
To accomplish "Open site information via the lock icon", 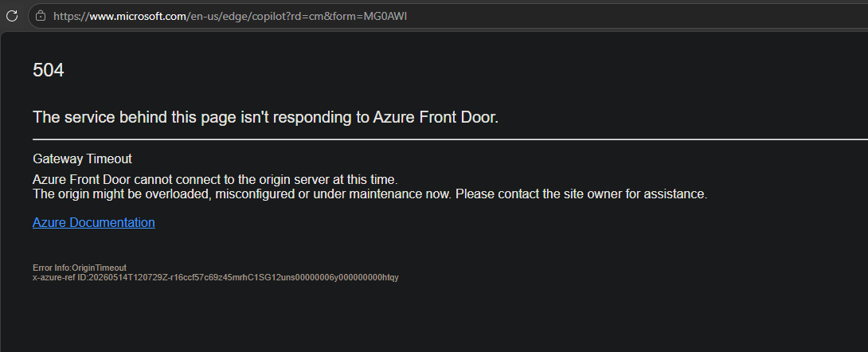I will 40,16.
